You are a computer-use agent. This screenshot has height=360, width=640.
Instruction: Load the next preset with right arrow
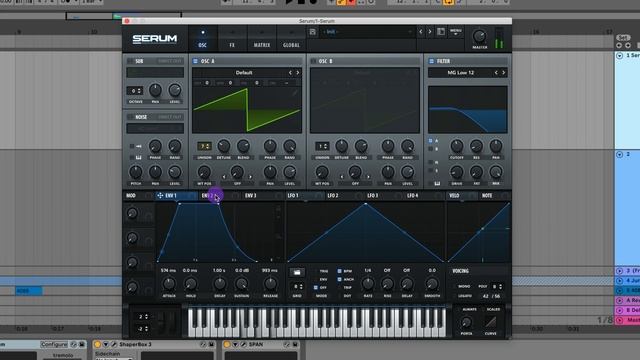pos(430,31)
